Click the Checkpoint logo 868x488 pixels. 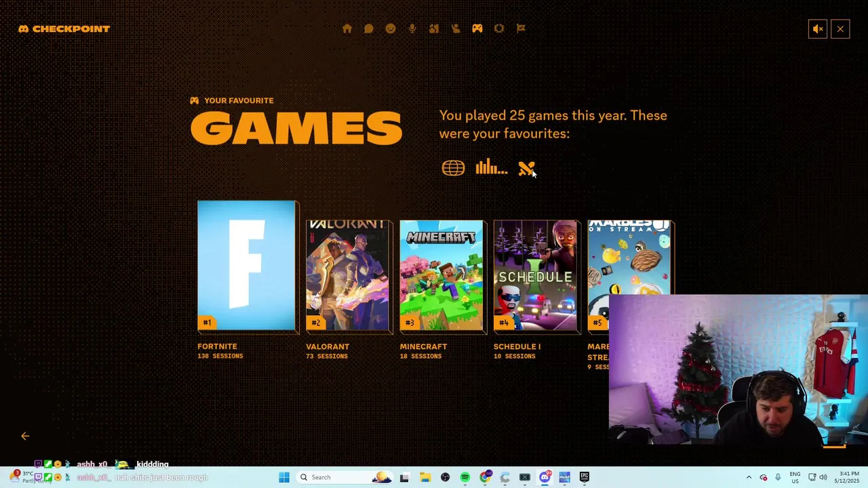click(64, 29)
